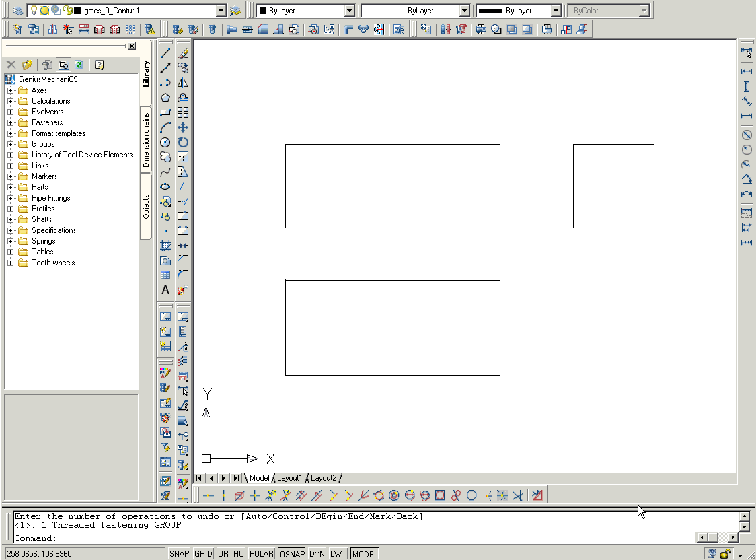Expand the Springs folder
This screenshot has height=560, width=756.
pos(10,241)
